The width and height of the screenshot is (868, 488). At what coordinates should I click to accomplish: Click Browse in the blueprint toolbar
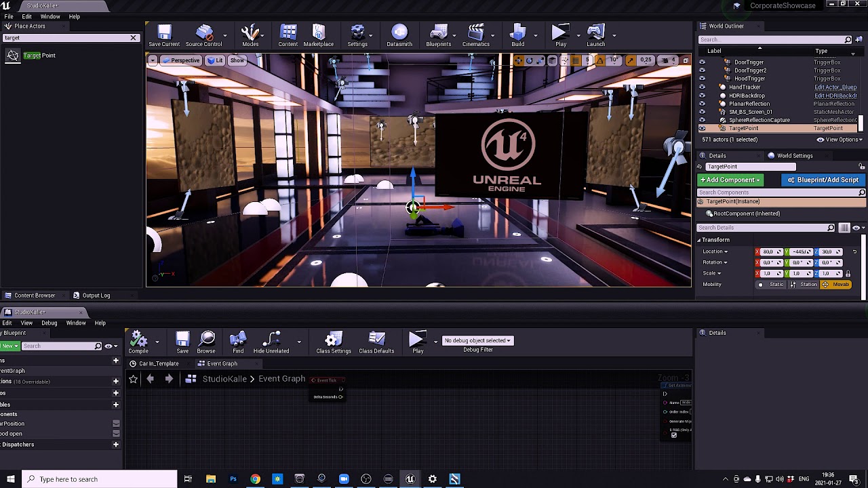tap(206, 342)
